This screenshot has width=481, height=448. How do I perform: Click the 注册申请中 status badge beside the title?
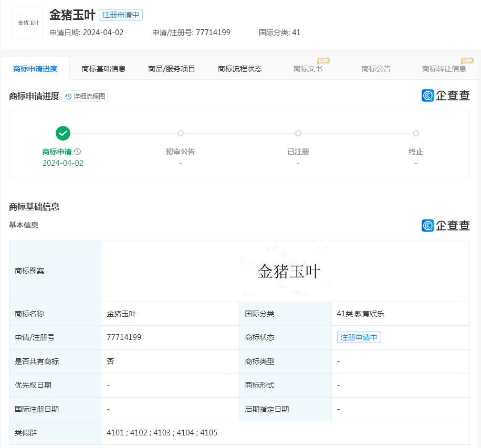click(121, 15)
